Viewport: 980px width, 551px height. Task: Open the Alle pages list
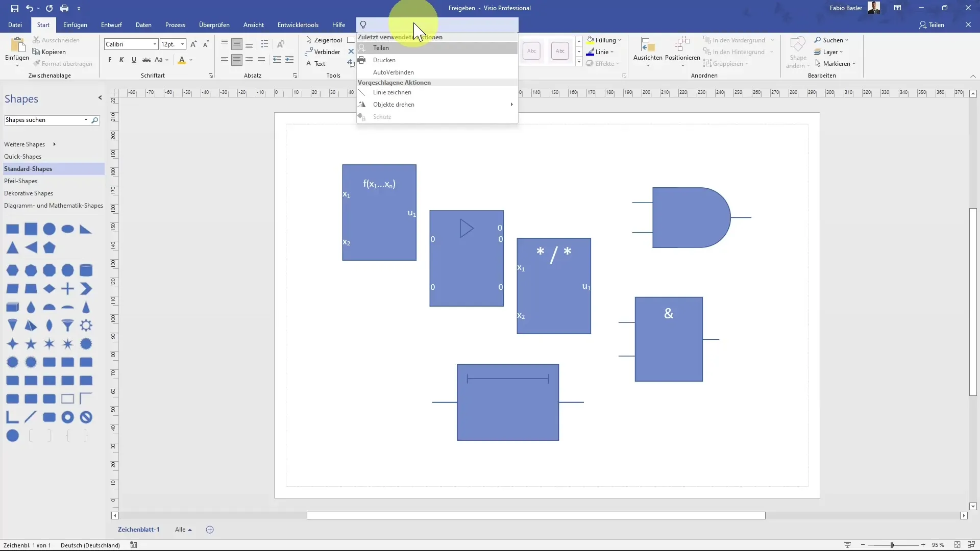tap(183, 530)
